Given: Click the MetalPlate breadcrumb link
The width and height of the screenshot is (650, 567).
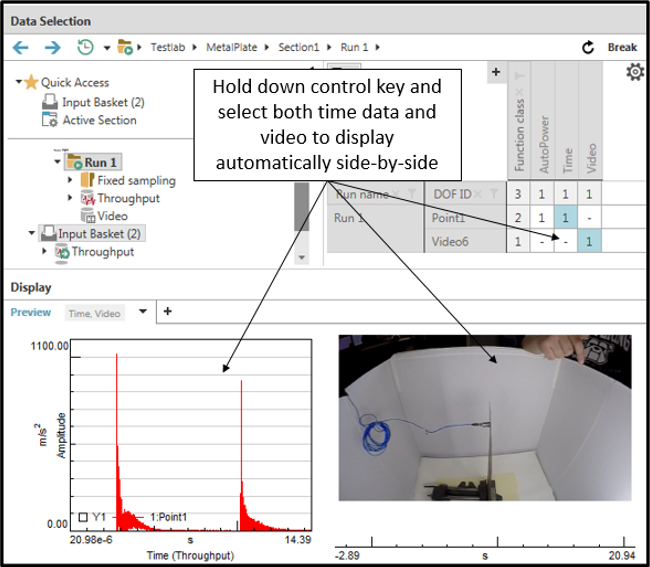Looking at the screenshot, I should pos(229,47).
